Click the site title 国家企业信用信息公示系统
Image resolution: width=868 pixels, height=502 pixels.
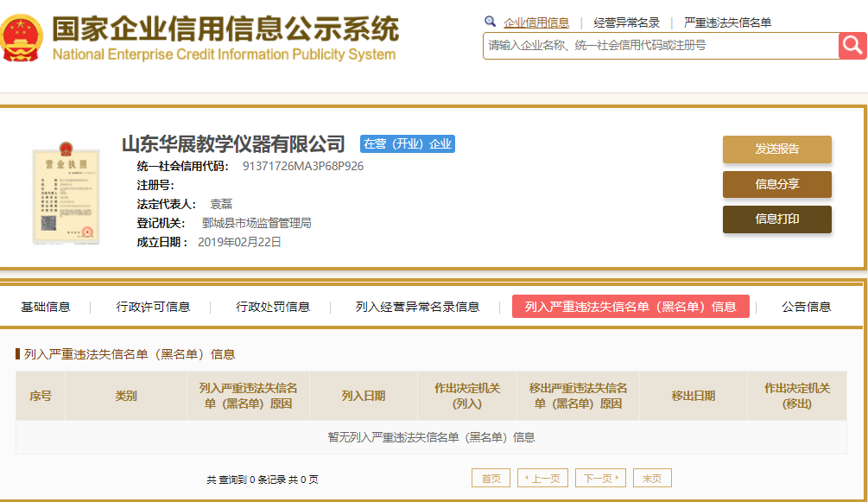point(225,29)
